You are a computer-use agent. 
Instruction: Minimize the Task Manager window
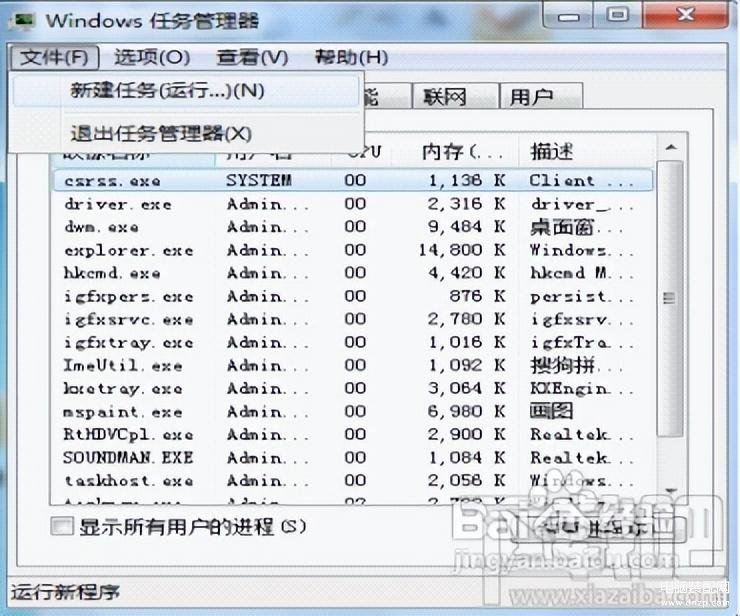point(568,15)
